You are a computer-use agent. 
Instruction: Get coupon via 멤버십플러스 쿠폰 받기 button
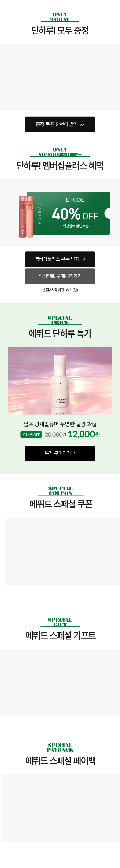(x=60, y=259)
